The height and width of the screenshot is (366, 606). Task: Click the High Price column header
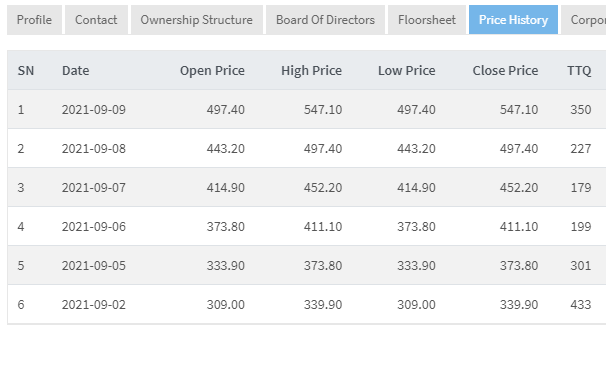click(x=312, y=71)
